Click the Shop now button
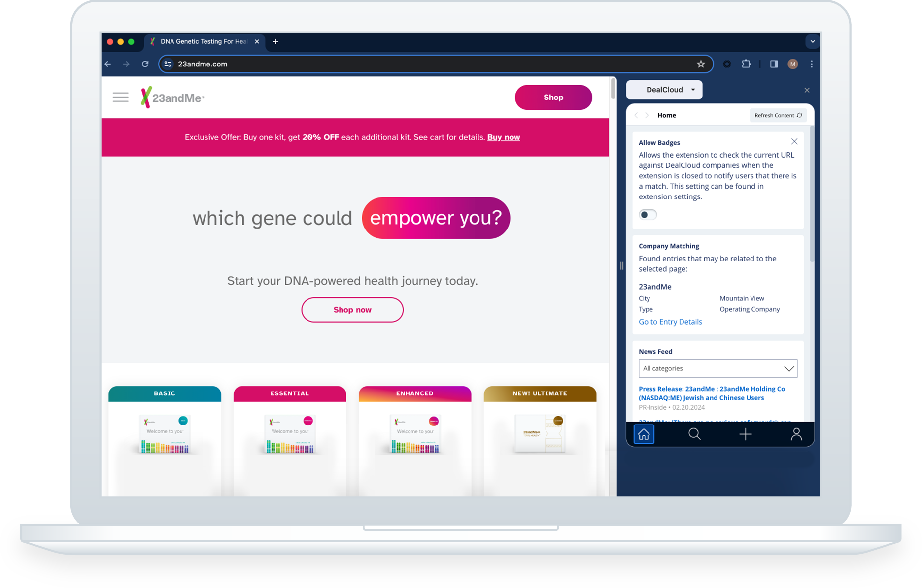The height and width of the screenshot is (588, 922). (x=352, y=310)
